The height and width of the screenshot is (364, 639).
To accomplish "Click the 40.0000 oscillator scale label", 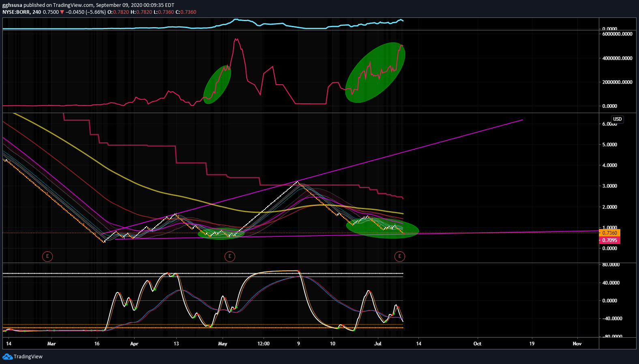I will 611,283.
